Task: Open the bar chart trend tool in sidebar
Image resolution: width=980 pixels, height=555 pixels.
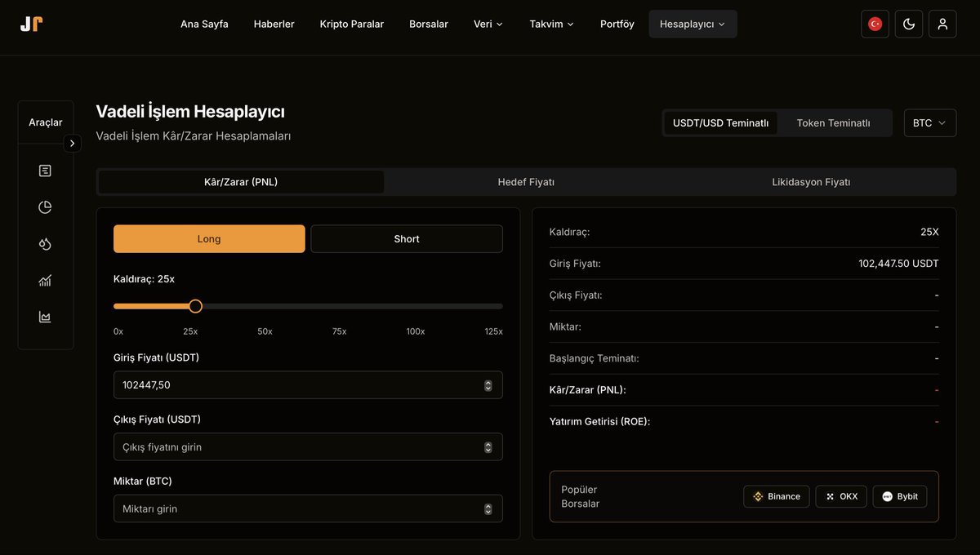Action: click(45, 281)
